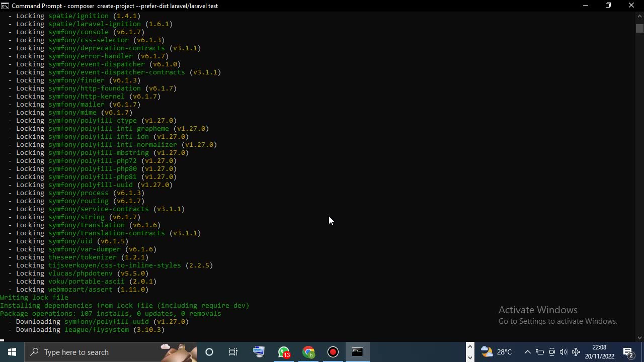Click the airplane mode network icon

click(576, 352)
